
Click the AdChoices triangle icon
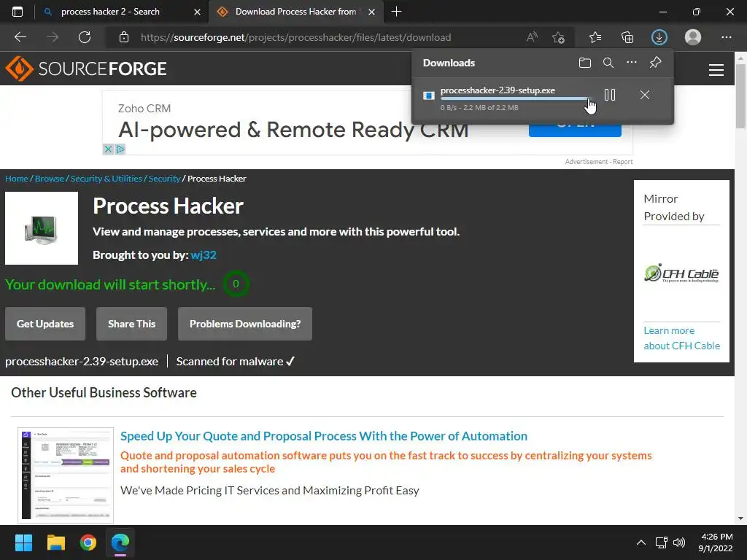[x=120, y=149]
